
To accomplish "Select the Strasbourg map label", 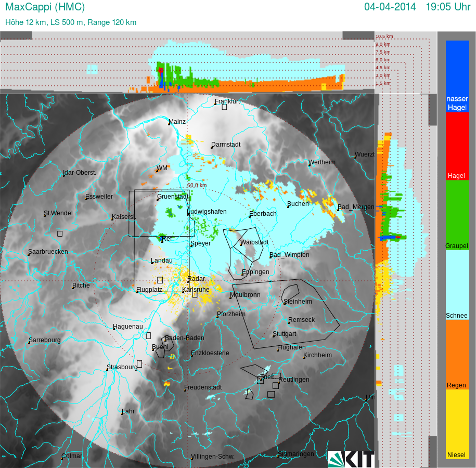I will click(122, 367).
